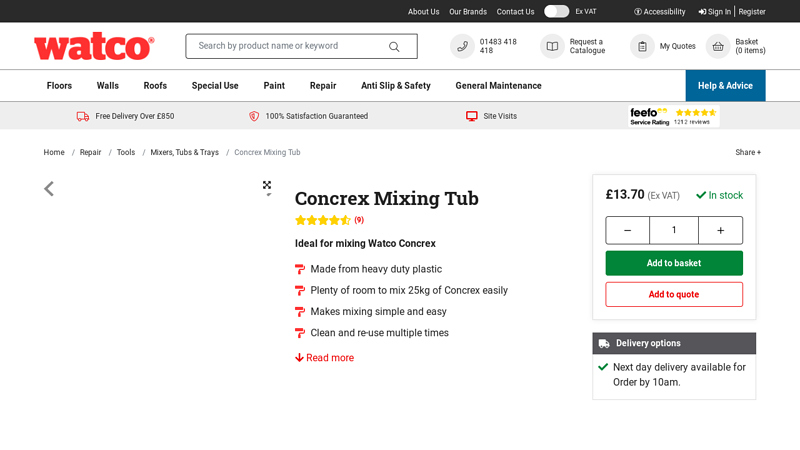Click the Free Delivery truck icon
Viewport: 800px width, 450px height.
click(83, 116)
